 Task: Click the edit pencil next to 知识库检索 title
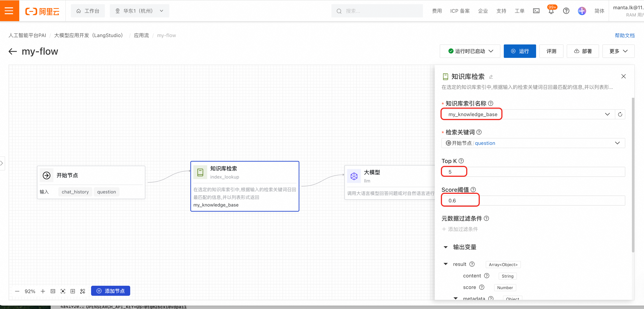click(x=491, y=77)
